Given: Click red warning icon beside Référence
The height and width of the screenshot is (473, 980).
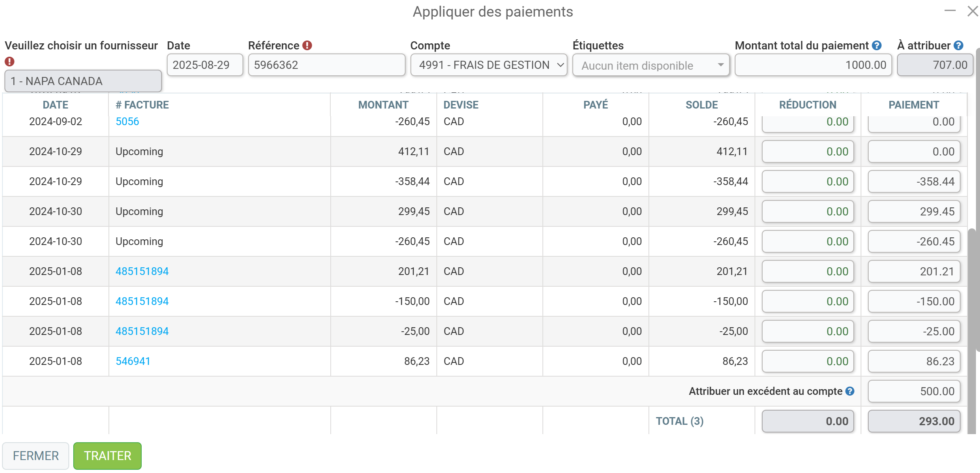Looking at the screenshot, I should click(x=307, y=45).
